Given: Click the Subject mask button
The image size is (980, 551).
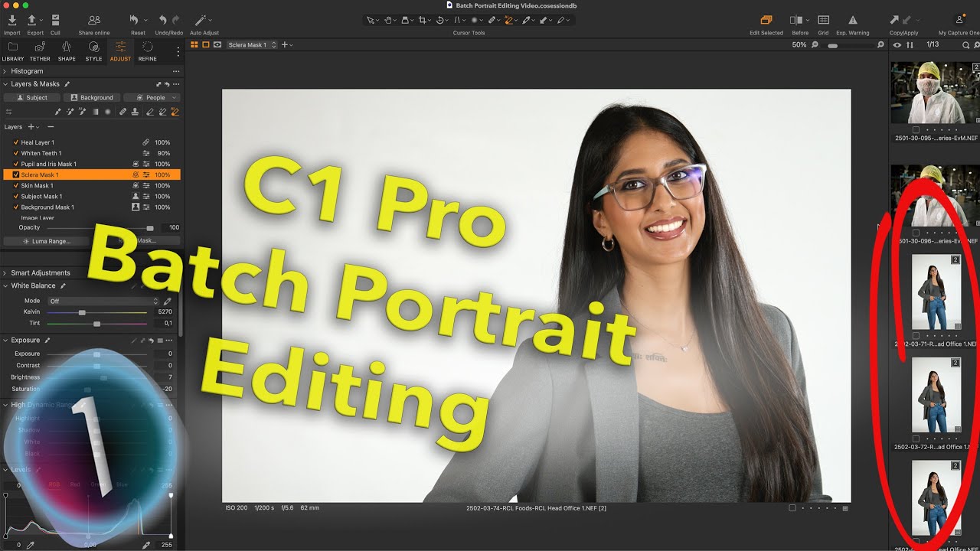Looking at the screenshot, I should tap(31, 97).
